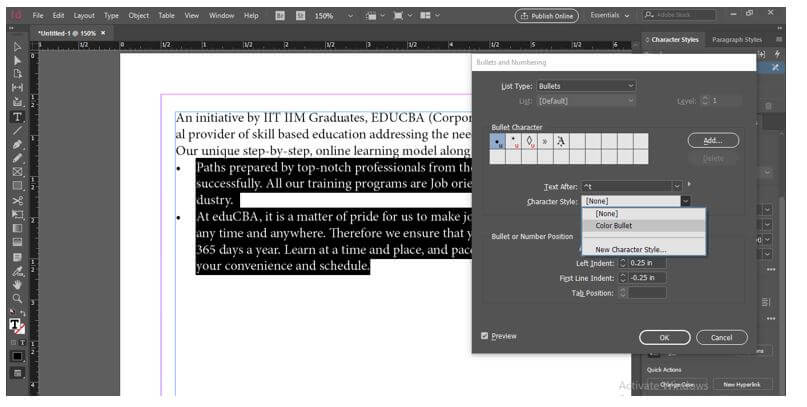Open Character Styles panel menu icon

pos(779,39)
